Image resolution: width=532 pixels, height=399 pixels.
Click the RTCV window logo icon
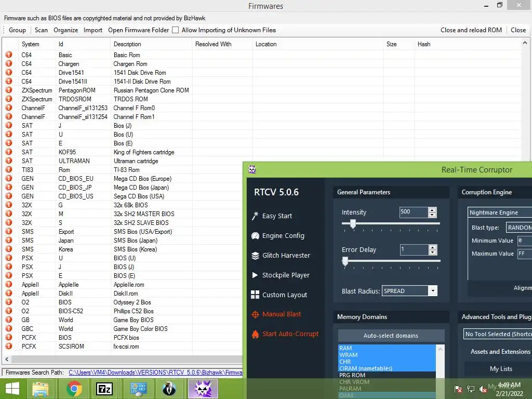click(x=252, y=169)
